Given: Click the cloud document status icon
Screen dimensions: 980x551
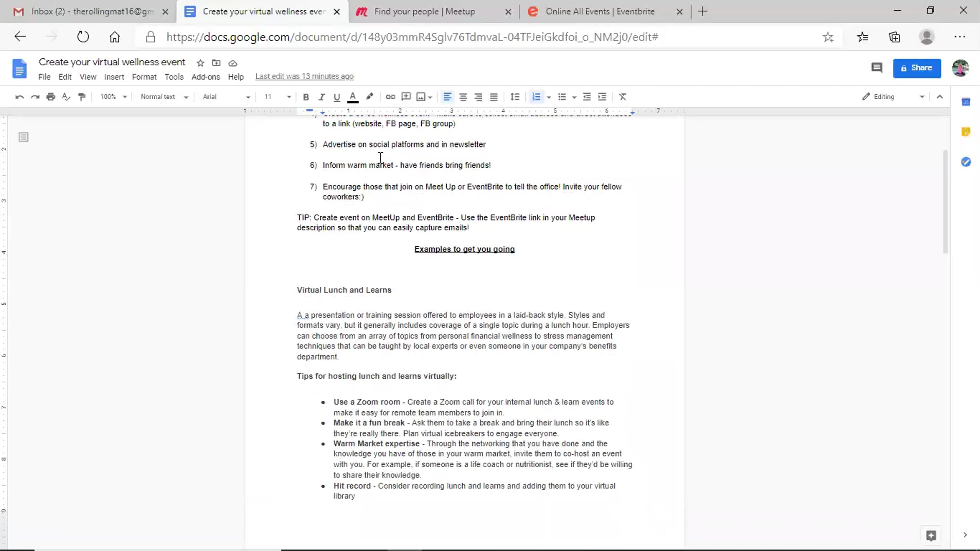Looking at the screenshot, I should (232, 63).
